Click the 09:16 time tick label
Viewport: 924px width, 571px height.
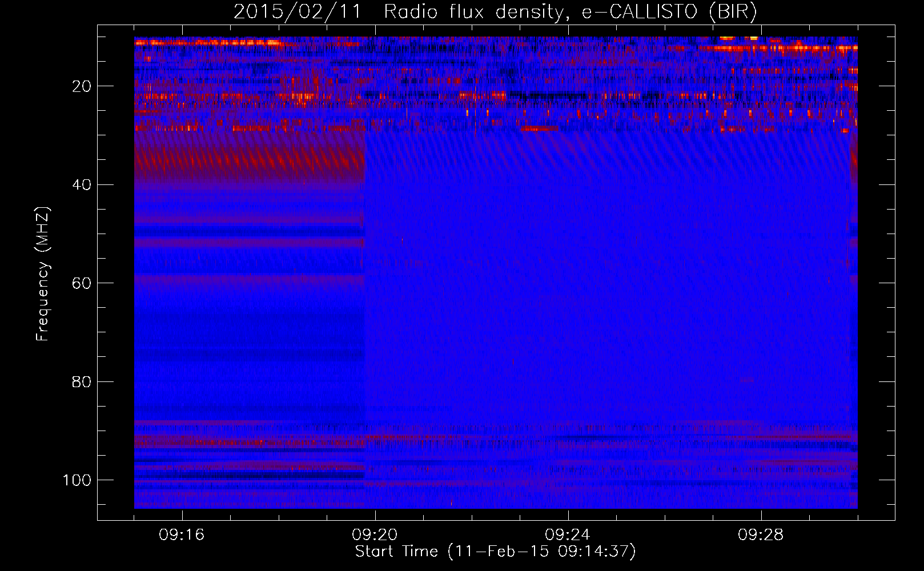click(182, 535)
